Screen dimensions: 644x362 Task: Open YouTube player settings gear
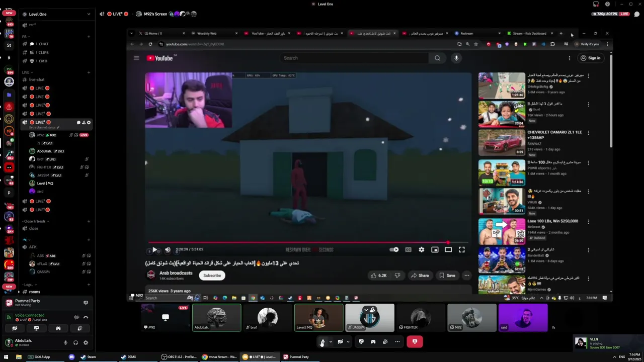coord(422,249)
